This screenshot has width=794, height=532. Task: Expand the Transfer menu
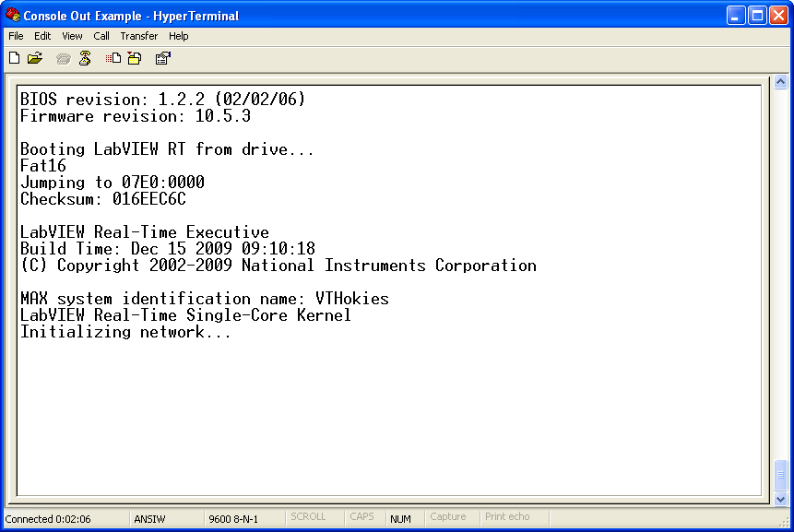tap(138, 36)
